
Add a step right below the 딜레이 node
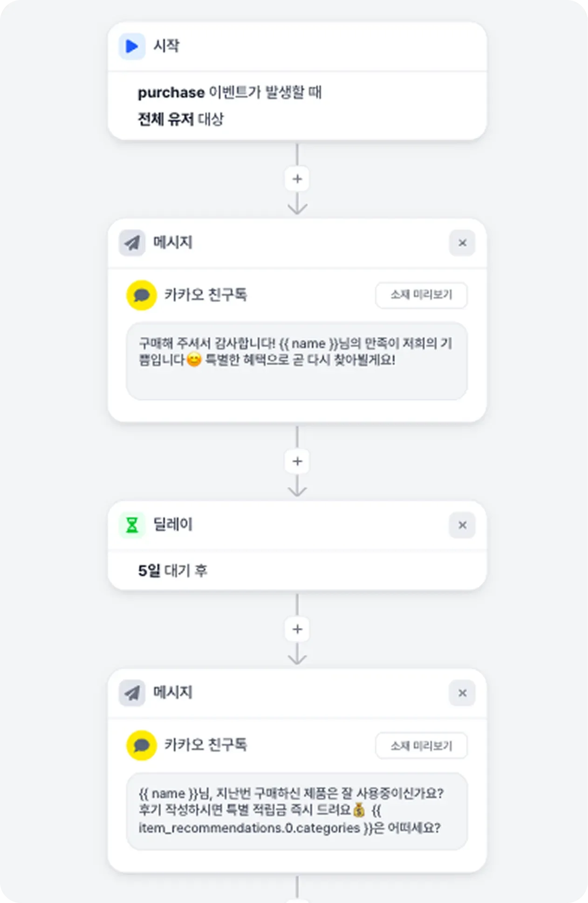coord(297,629)
